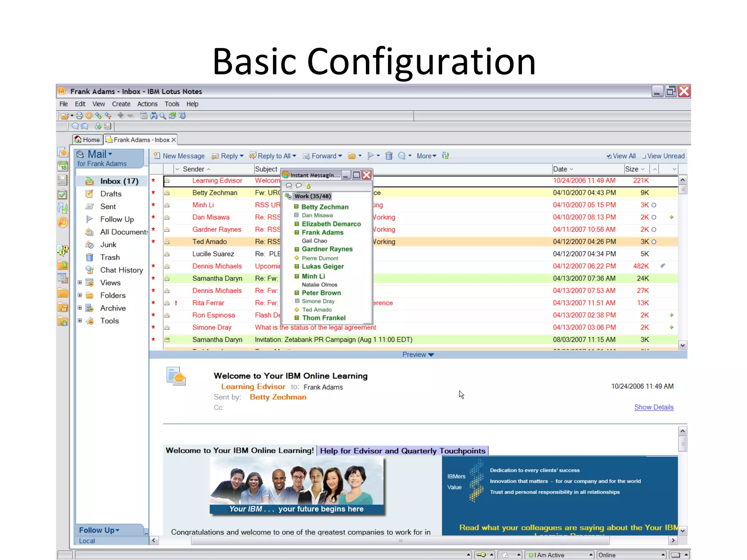The image size is (747, 560).
Task: Click the trash delete icon in action bar
Action: (389, 156)
